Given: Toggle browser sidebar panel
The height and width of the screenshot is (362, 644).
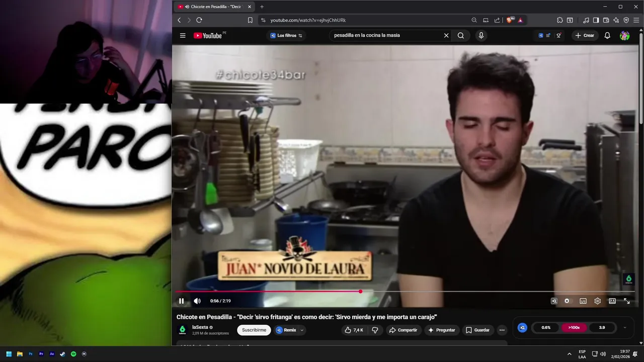Looking at the screenshot, I should pyautogui.click(x=596, y=20).
